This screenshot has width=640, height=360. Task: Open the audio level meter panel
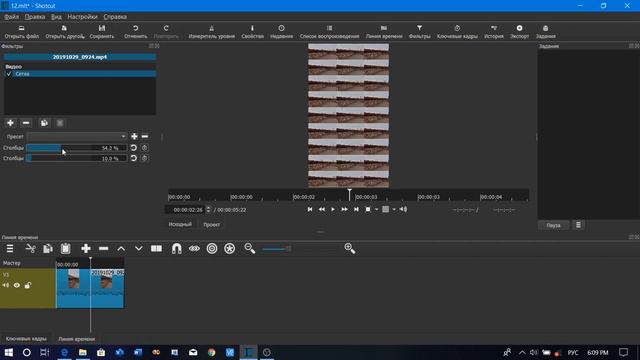[x=211, y=32]
